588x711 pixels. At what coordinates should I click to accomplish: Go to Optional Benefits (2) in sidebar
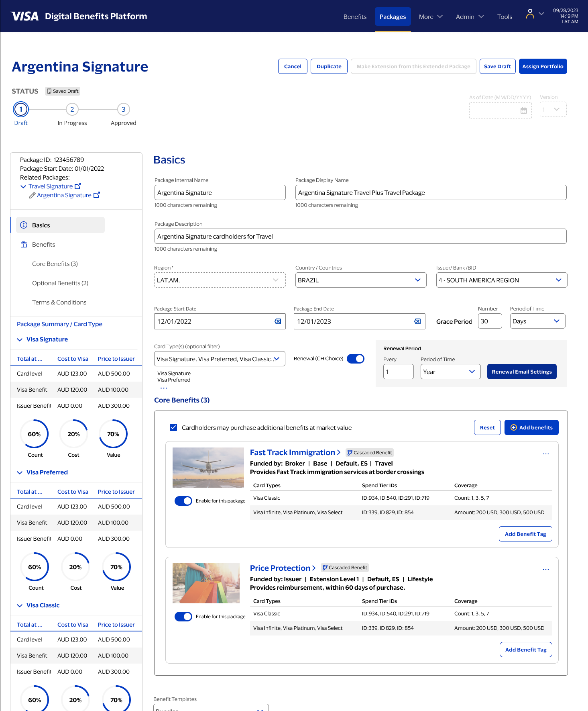(60, 283)
